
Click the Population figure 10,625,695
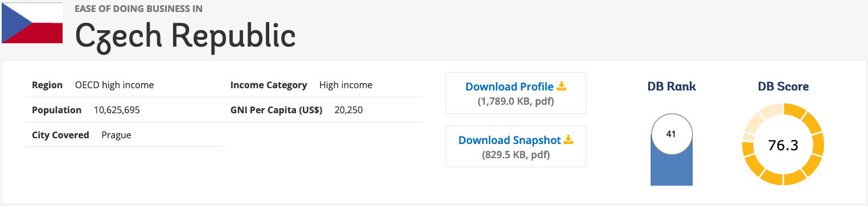click(x=117, y=110)
